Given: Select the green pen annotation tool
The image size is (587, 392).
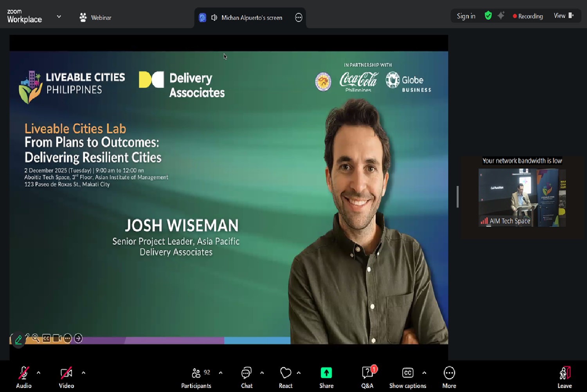Looking at the screenshot, I should coord(18,339).
